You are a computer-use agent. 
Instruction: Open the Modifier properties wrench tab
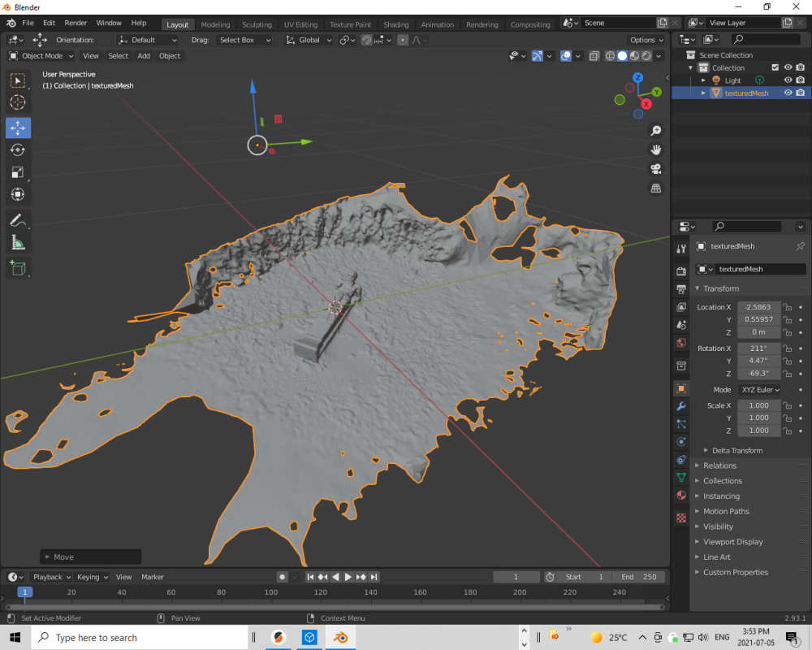(x=681, y=405)
